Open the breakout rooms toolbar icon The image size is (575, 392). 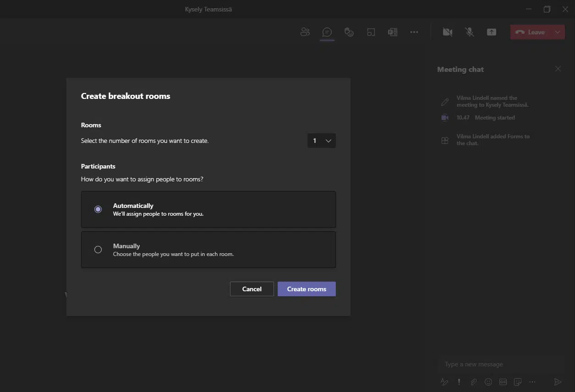[x=371, y=32]
